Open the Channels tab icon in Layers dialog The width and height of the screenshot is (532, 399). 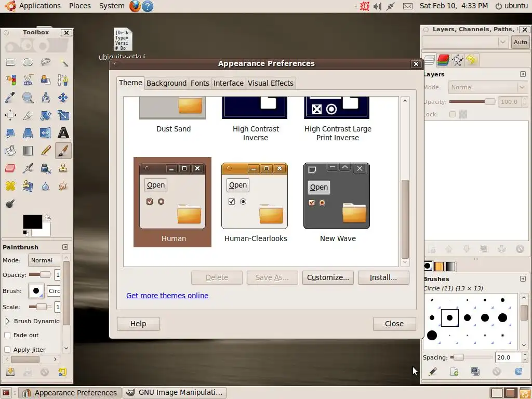(443, 60)
